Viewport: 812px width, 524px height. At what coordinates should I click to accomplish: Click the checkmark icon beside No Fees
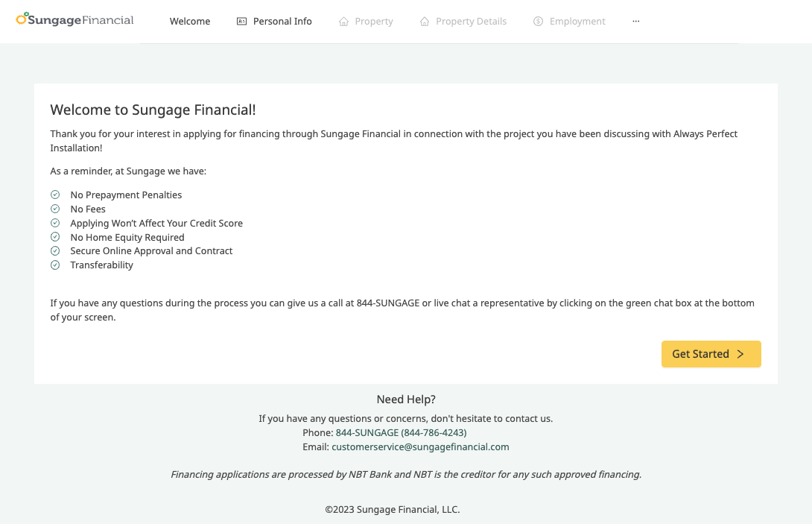[55, 209]
